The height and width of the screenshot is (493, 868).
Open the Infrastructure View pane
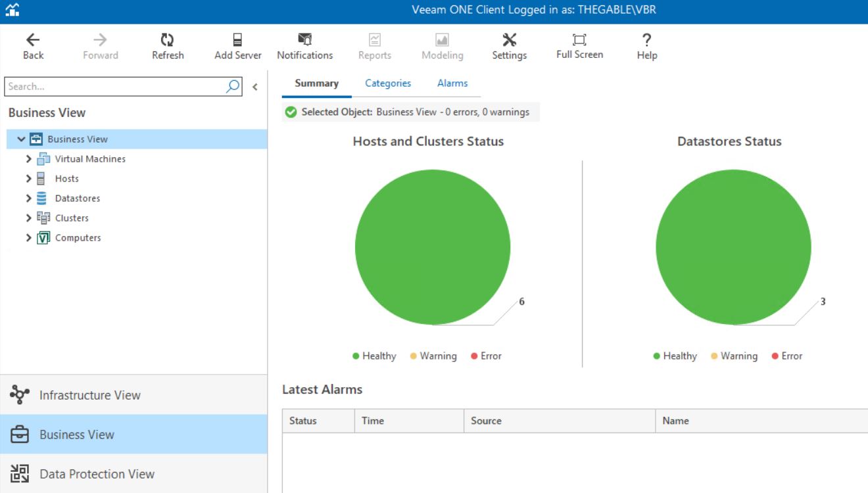tap(133, 394)
